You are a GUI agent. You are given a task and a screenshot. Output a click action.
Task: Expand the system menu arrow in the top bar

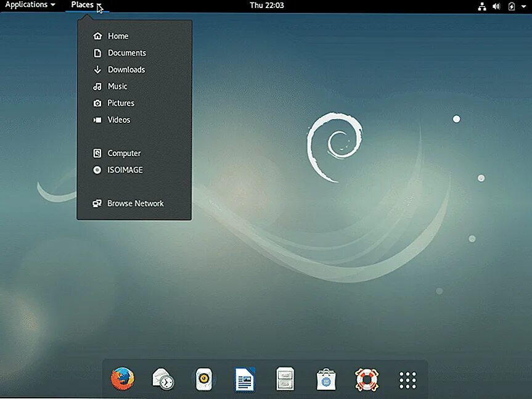point(523,6)
